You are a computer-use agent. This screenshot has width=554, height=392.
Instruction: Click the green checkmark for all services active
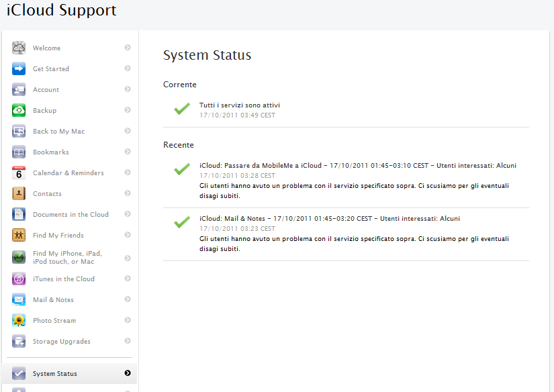tap(181, 109)
